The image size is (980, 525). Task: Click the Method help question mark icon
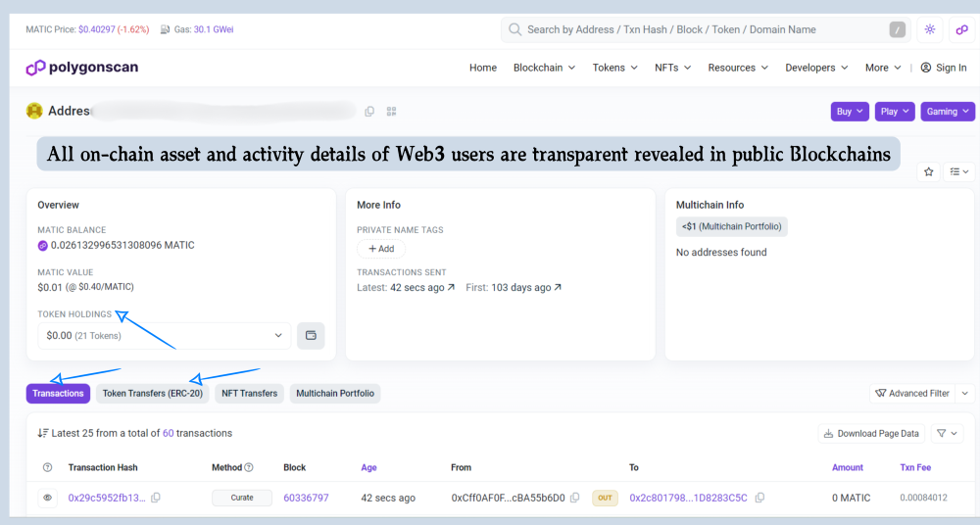249,467
